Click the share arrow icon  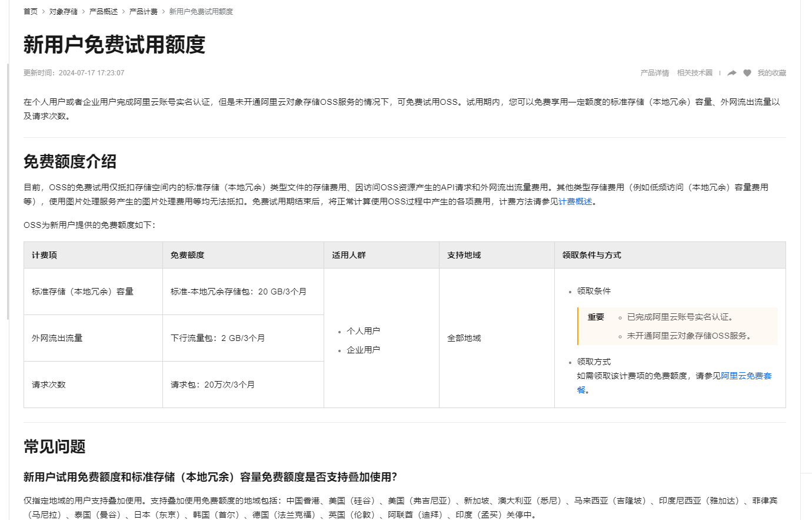point(731,73)
